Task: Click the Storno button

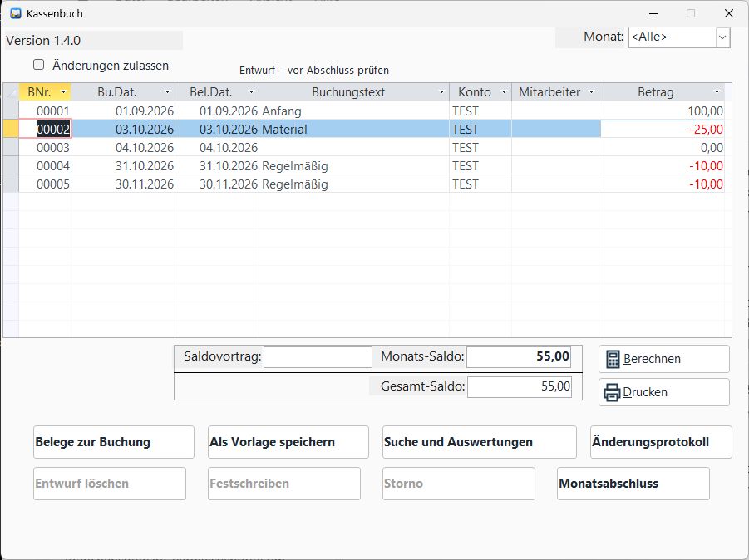Action: 459,484
